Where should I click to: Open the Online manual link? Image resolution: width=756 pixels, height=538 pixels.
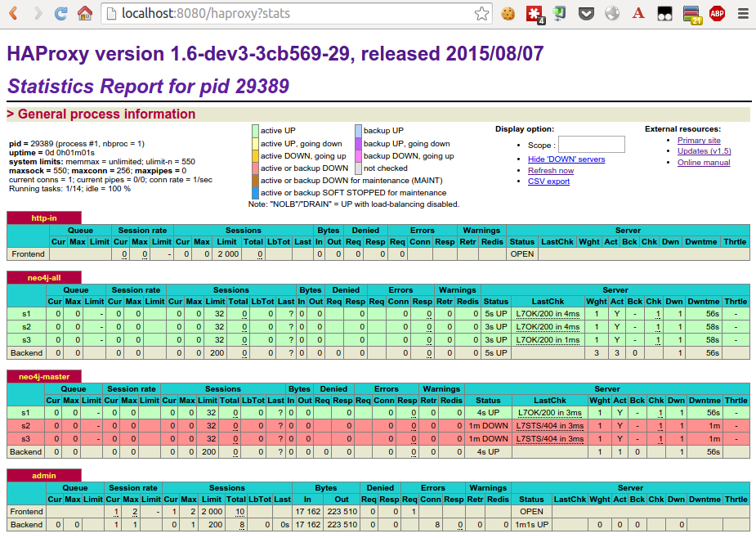pos(704,163)
